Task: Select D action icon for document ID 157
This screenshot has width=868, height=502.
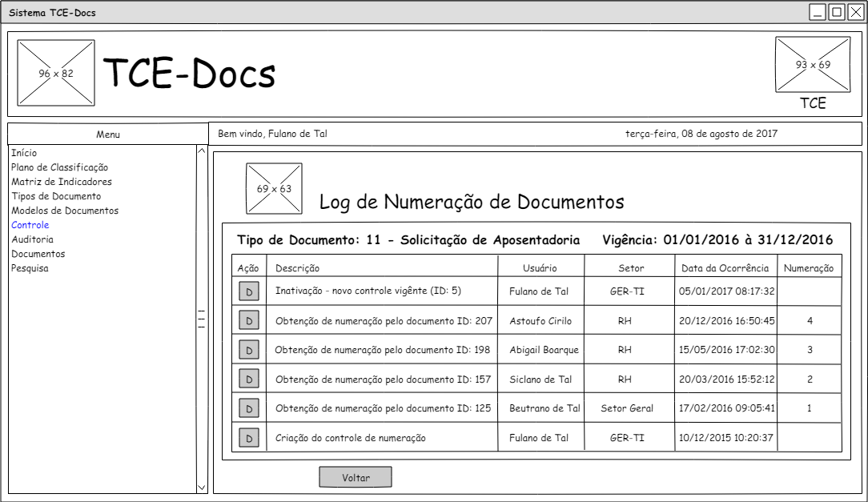Action: coord(248,380)
